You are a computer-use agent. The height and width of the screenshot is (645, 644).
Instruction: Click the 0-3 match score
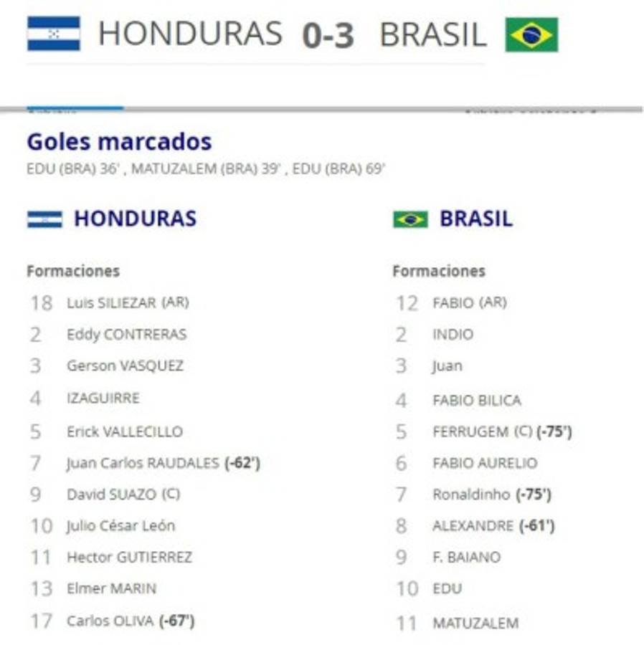[x=328, y=35]
